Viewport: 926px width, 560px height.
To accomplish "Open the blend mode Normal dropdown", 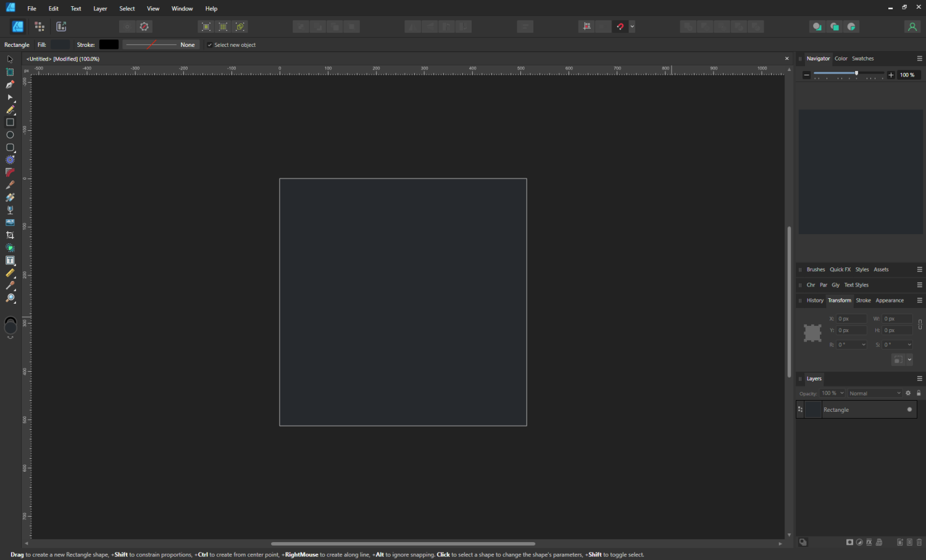I will coord(874,393).
